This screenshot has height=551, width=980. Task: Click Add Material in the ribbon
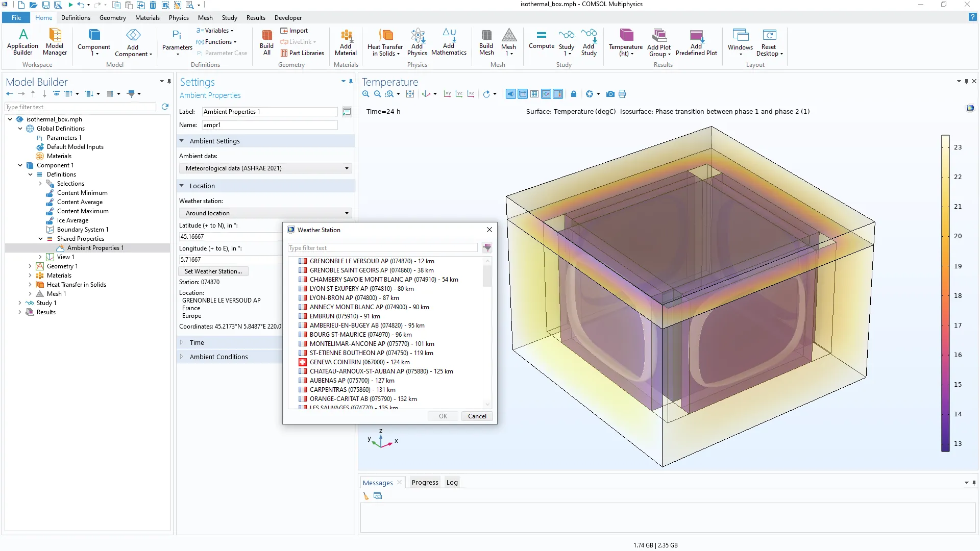click(346, 41)
